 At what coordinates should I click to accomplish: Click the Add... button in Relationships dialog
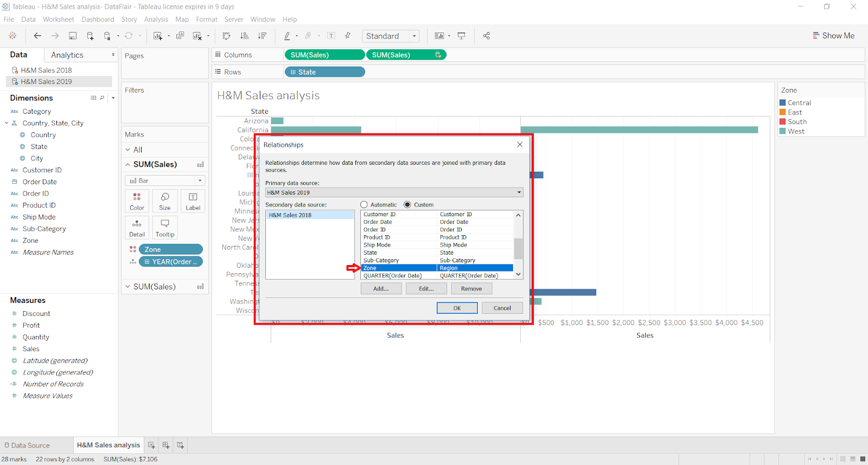pos(381,289)
